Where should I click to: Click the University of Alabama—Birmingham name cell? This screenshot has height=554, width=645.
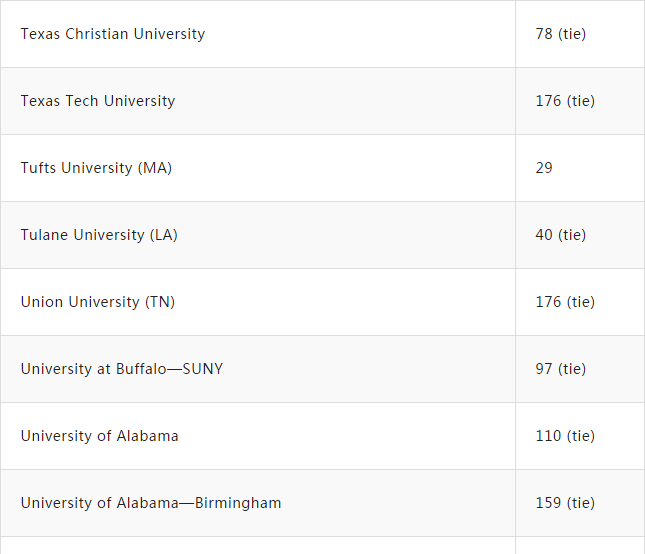point(151,503)
